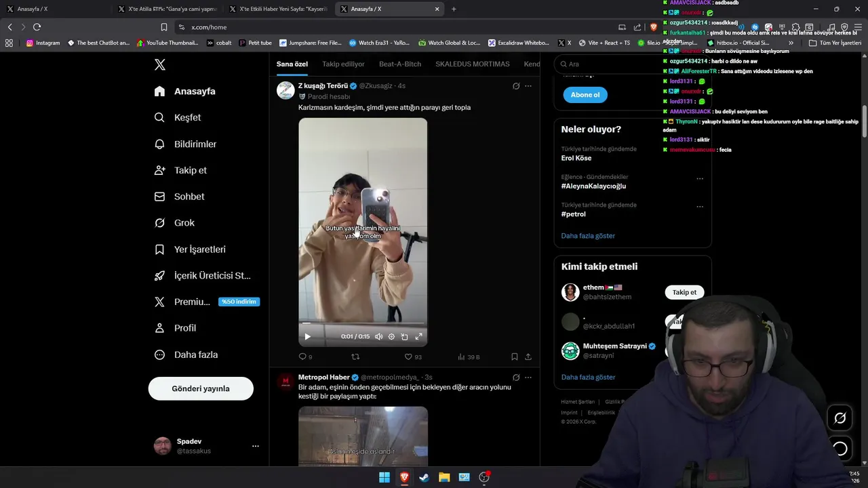Open Instagram bookmark

[43, 43]
